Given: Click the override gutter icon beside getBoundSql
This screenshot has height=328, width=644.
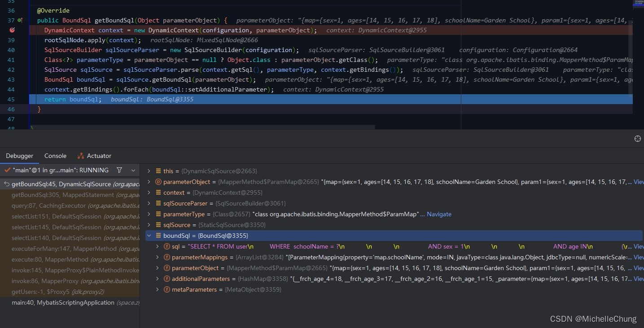Looking at the screenshot, I should coord(20,20).
